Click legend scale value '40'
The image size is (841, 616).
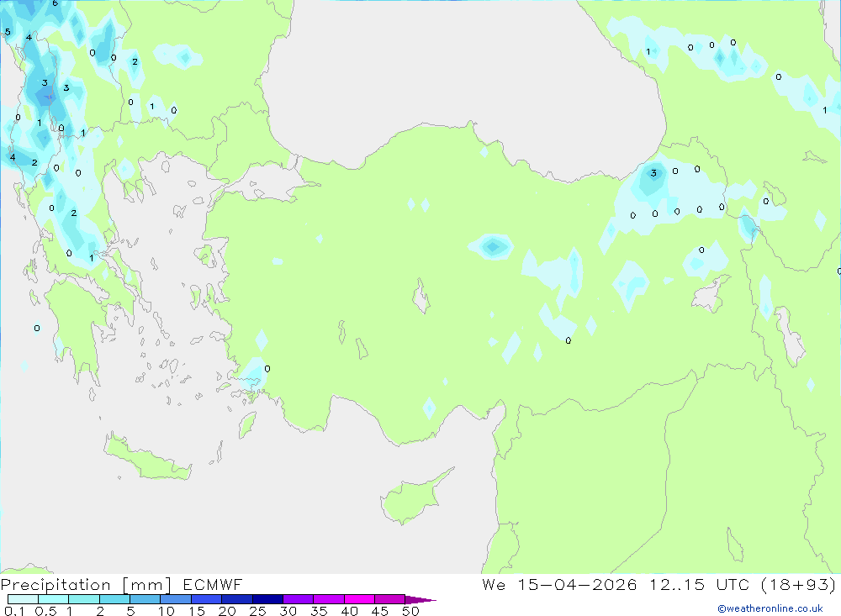[350, 611]
